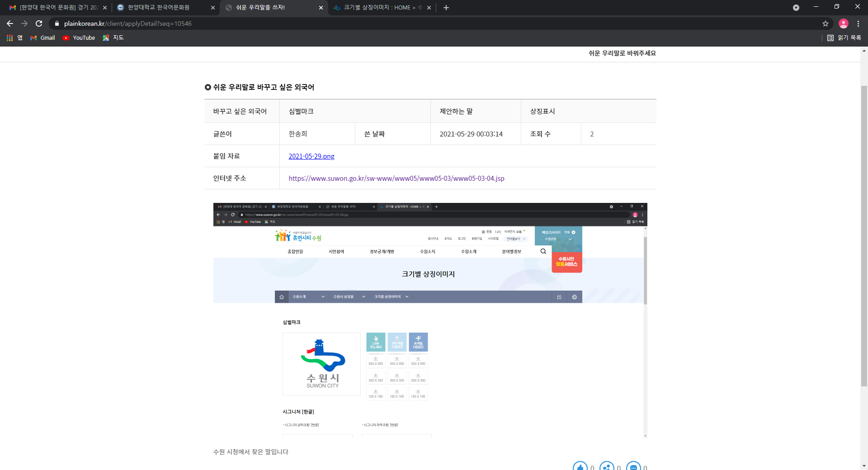Image resolution: width=868 pixels, height=470 pixels.
Task: Switch to the 크기별 상징이미지 tab
Action: tap(377, 8)
